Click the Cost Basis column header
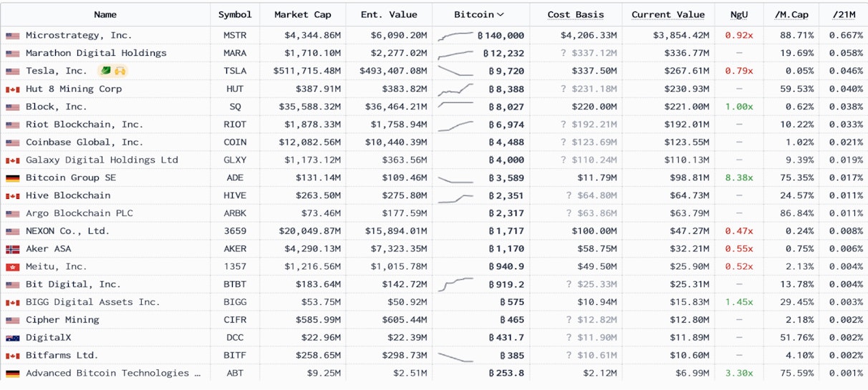Screen dimensions: 868x390 tap(576, 14)
